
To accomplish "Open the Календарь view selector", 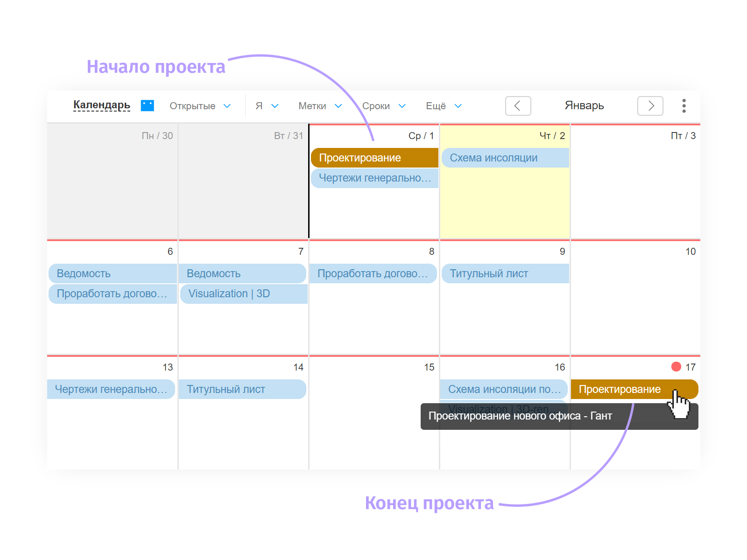I will (x=102, y=105).
